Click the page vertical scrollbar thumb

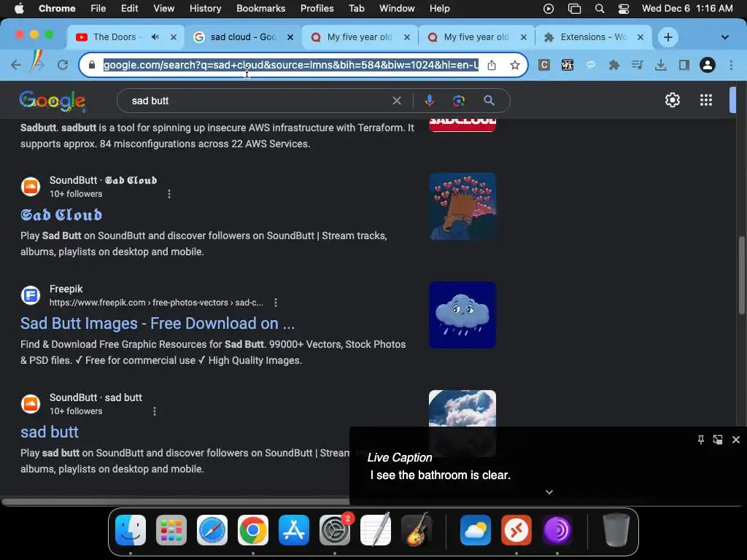741,275
